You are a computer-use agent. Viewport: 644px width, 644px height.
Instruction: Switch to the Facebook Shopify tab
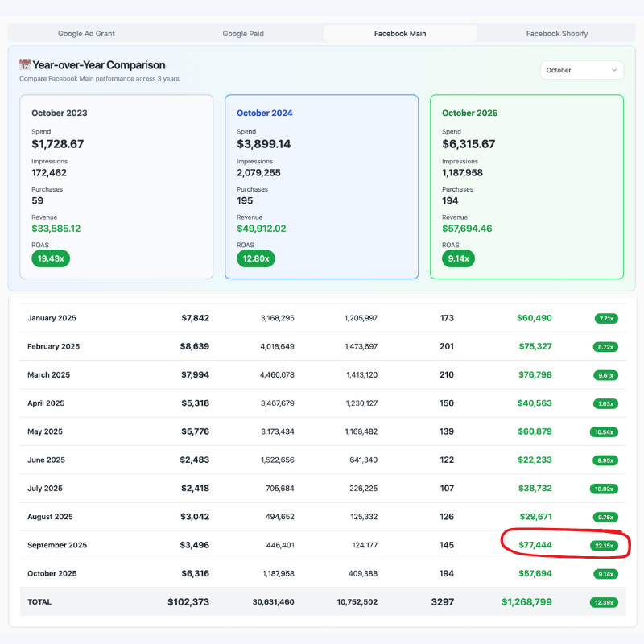[x=557, y=34]
